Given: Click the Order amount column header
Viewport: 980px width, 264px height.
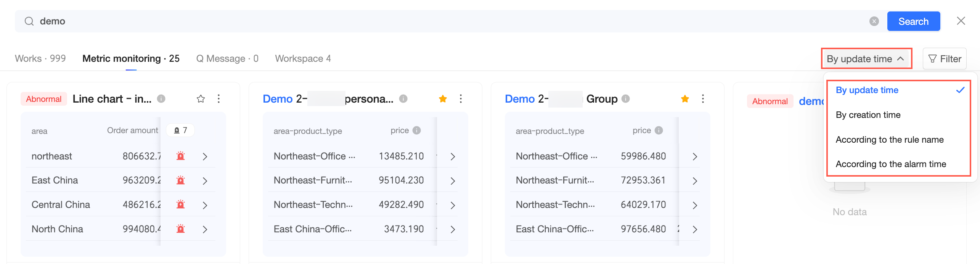Looking at the screenshot, I should click(132, 130).
